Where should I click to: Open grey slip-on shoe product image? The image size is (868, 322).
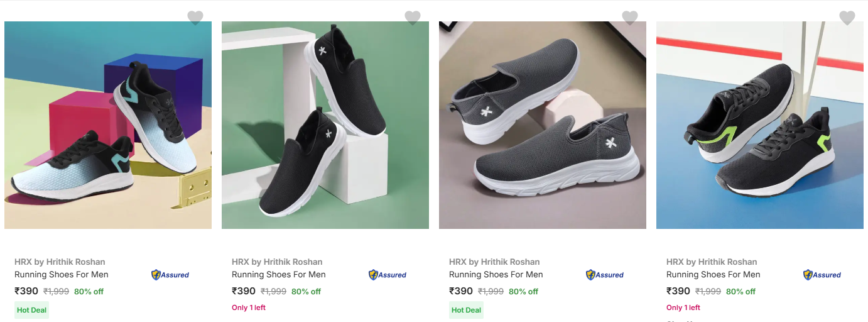(x=543, y=125)
